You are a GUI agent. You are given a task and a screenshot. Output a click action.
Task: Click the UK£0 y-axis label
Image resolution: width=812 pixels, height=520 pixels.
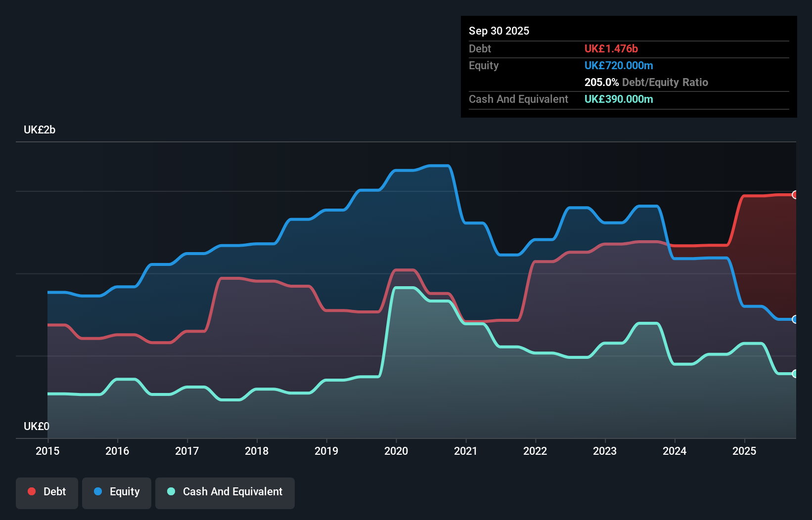point(37,426)
